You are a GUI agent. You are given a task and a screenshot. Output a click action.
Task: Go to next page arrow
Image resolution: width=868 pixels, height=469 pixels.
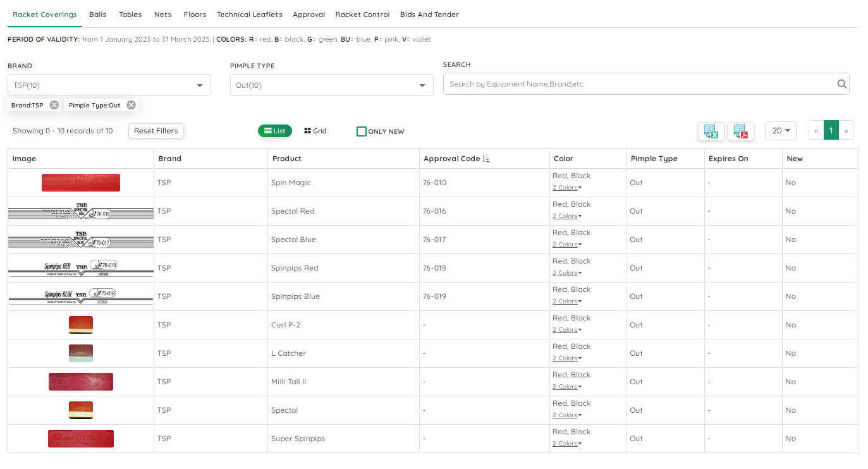click(x=847, y=131)
